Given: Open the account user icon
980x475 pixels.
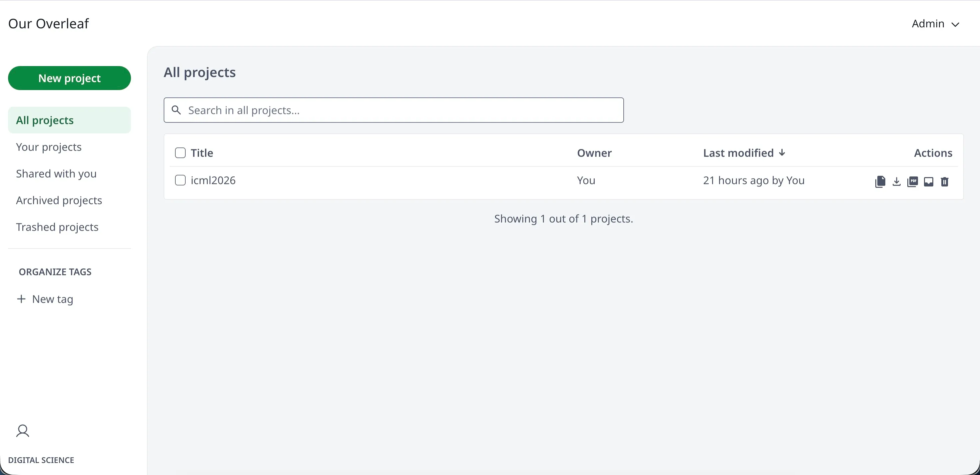Looking at the screenshot, I should (x=23, y=431).
